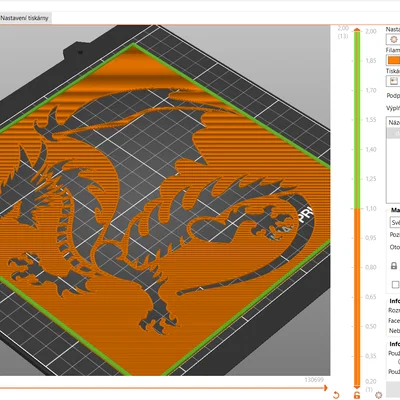Click the reset arrow icon below the horizontal slider
The image size is (400, 400).
click(x=336, y=395)
